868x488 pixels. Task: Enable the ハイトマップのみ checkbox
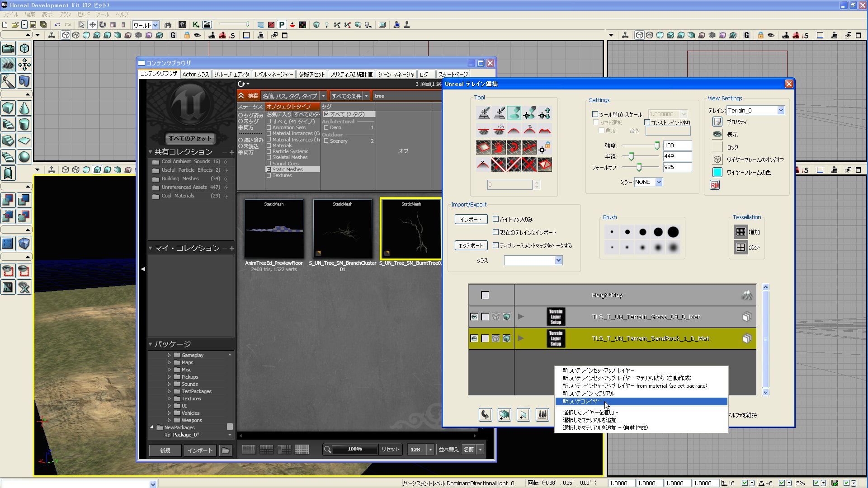click(495, 219)
